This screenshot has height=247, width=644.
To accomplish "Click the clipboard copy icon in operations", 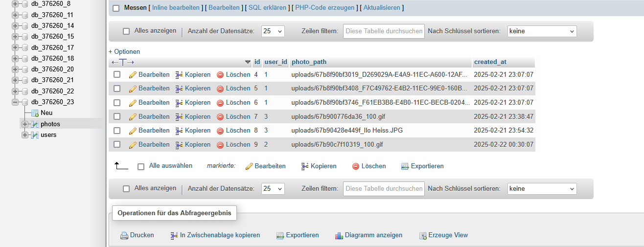I will click(x=174, y=236).
